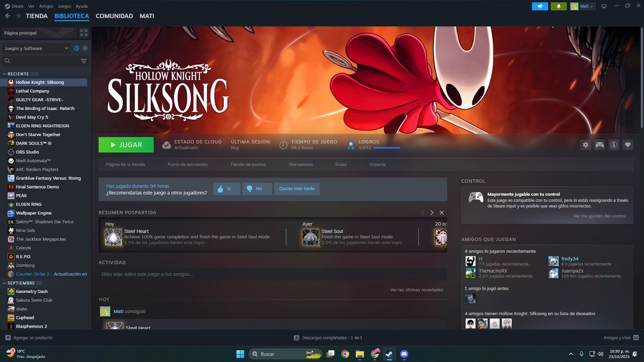Image resolution: width=644 pixels, height=362 pixels.
Task: Switch to TIENDA tab
Action: point(36,16)
